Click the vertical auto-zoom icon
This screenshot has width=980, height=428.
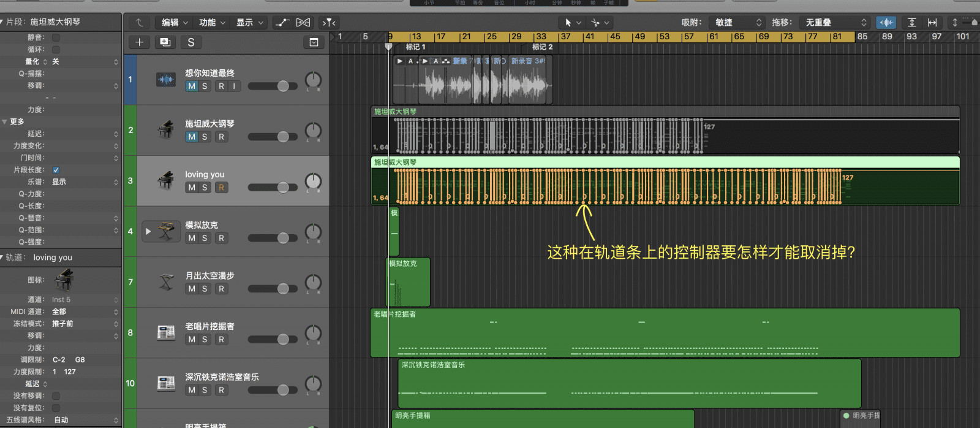[x=912, y=23]
